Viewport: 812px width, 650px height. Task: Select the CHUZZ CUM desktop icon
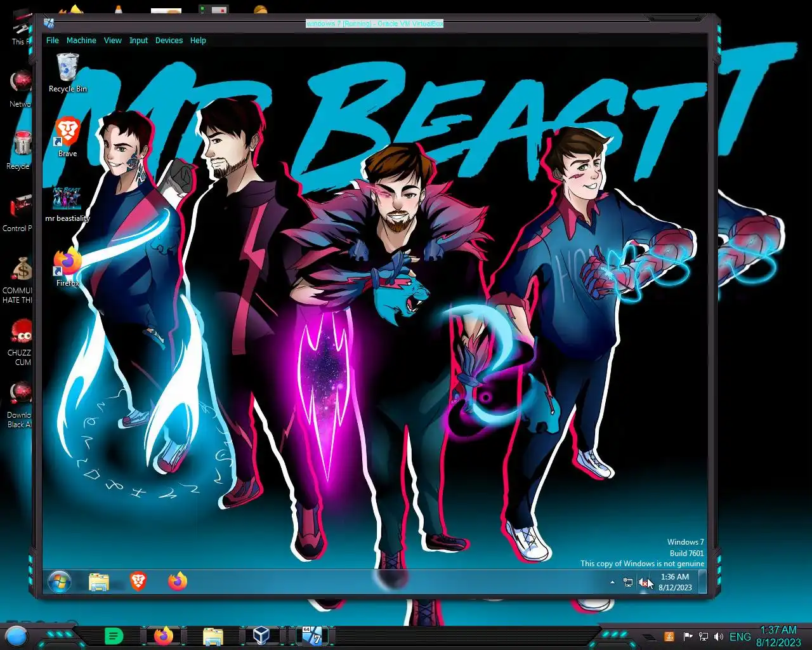[19, 343]
